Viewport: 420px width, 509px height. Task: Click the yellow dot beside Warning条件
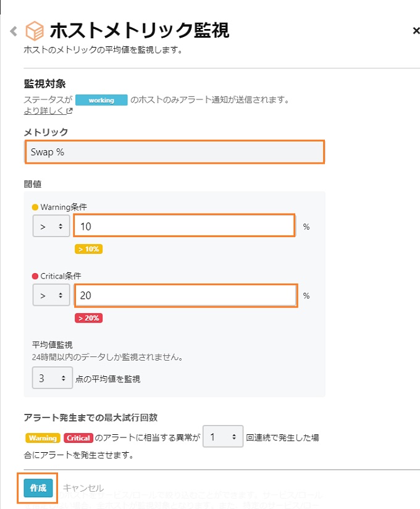pyautogui.click(x=35, y=207)
